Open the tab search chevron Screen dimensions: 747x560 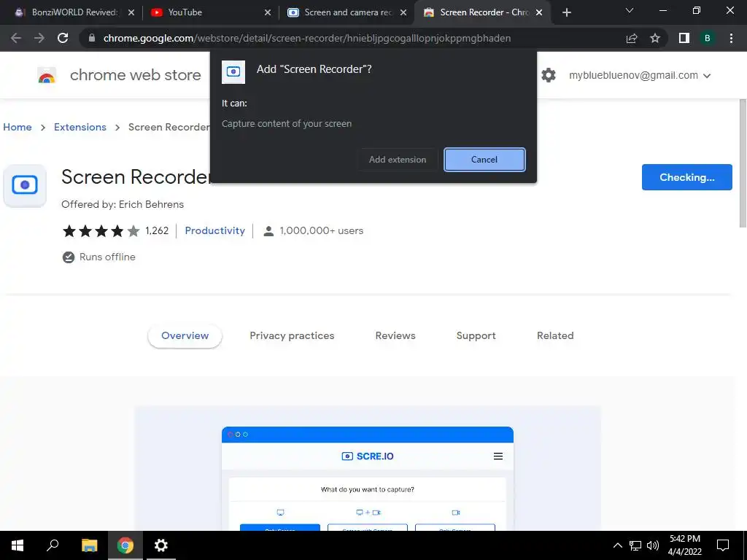coord(630,11)
